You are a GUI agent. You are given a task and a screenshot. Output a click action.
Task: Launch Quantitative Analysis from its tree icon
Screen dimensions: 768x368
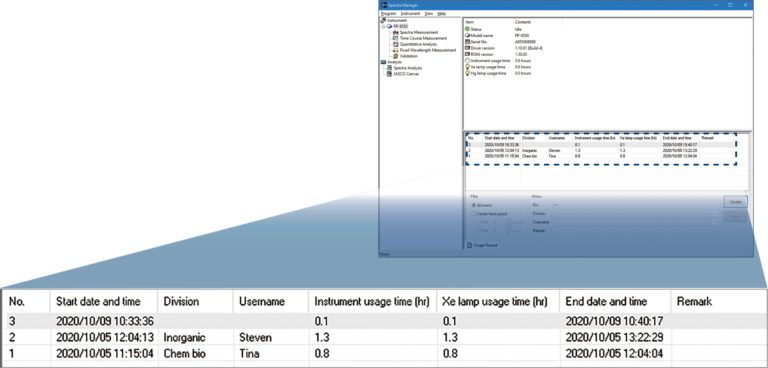pos(396,44)
